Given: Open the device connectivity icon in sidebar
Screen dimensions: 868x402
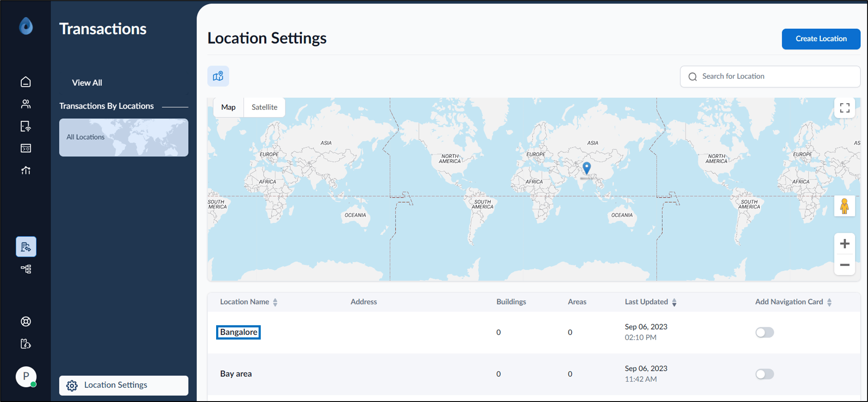Looking at the screenshot, I should click(26, 126).
